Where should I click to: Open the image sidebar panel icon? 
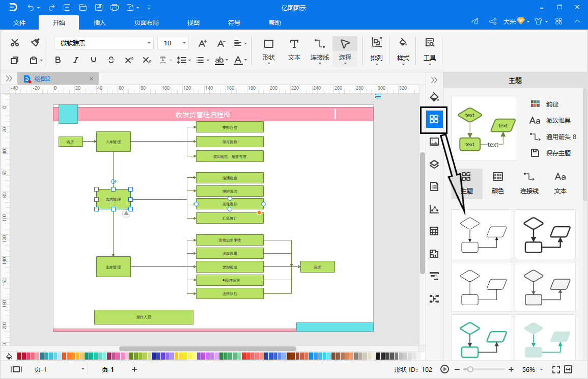click(x=434, y=142)
